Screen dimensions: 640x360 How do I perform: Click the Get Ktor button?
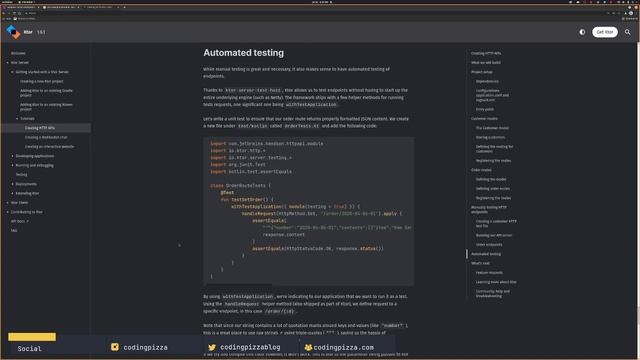tap(605, 32)
